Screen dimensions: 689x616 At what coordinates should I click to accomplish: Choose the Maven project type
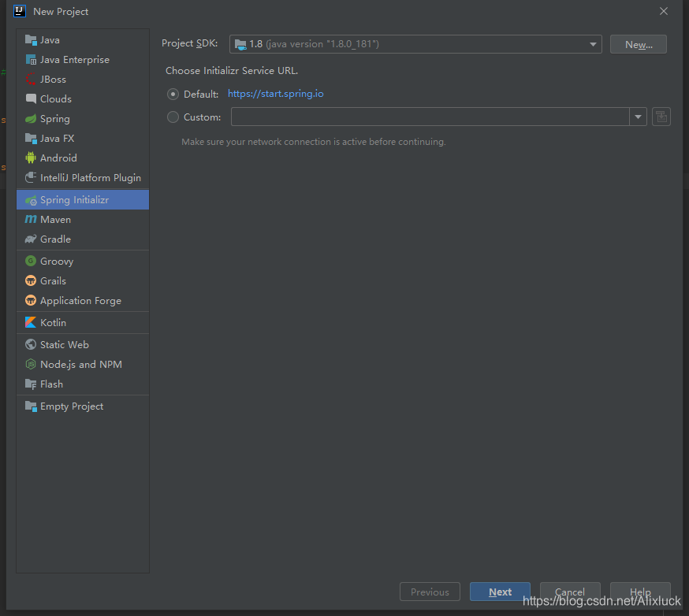click(83, 220)
